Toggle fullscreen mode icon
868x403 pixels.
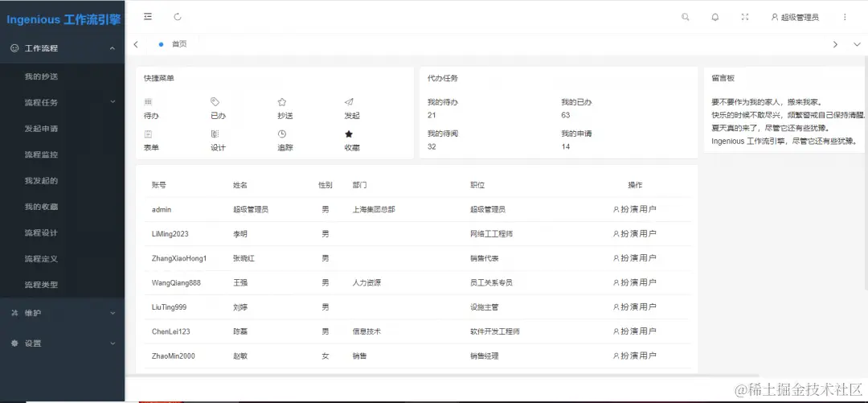(x=745, y=17)
